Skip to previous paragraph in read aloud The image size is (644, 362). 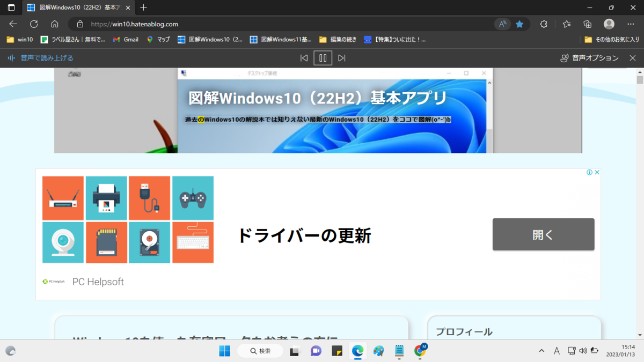coord(304,58)
